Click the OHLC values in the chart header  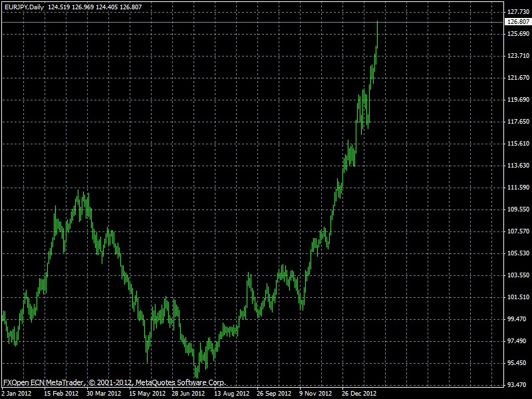85,6
